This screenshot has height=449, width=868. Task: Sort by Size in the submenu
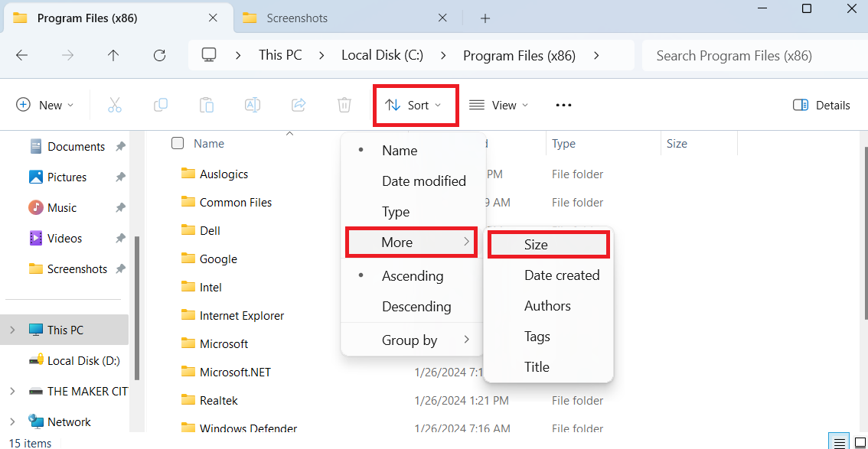549,245
